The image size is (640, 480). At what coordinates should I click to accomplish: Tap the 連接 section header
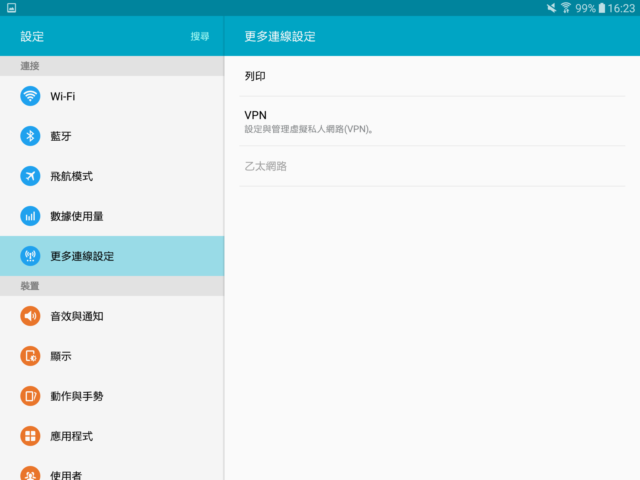[x=30, y=66]
